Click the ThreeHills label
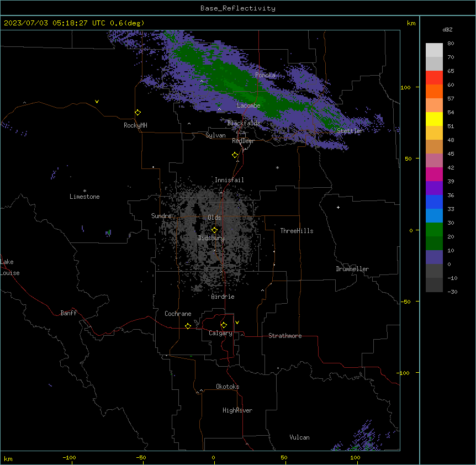Viewport: 476px width, 465px height. pos(297,231)
